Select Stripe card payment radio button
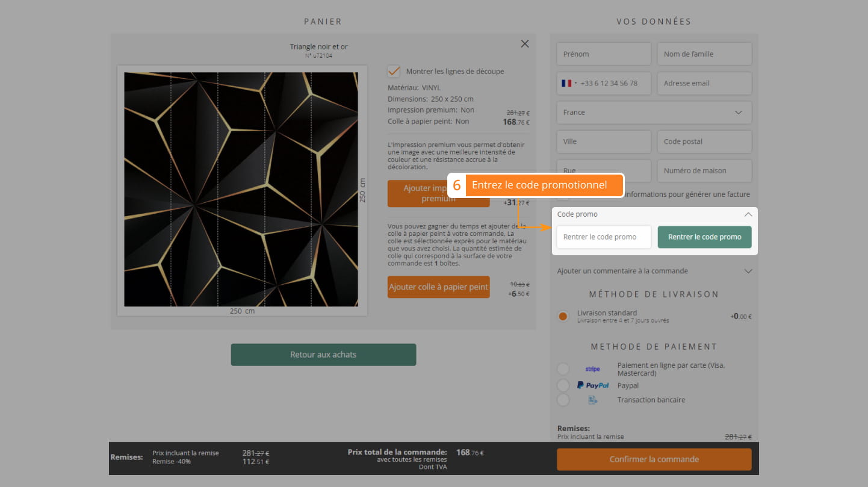Image resolution: width=868 pixels, height=487 pixels. point(563,369)
